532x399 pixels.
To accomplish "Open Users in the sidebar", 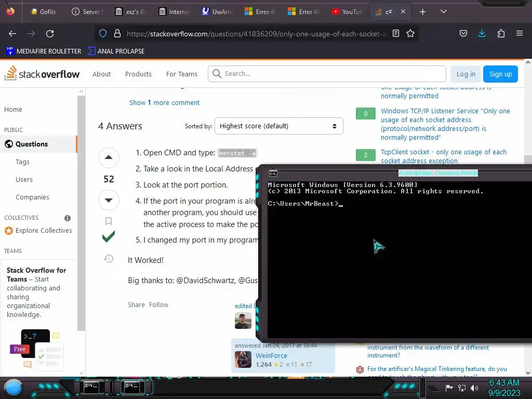I will (24, 179).
